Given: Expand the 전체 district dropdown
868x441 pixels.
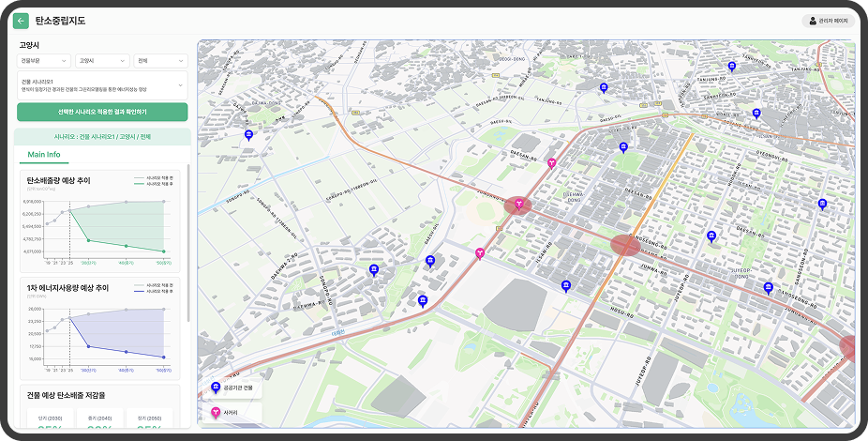Looking at the screenshot, I should coord(160,61).
